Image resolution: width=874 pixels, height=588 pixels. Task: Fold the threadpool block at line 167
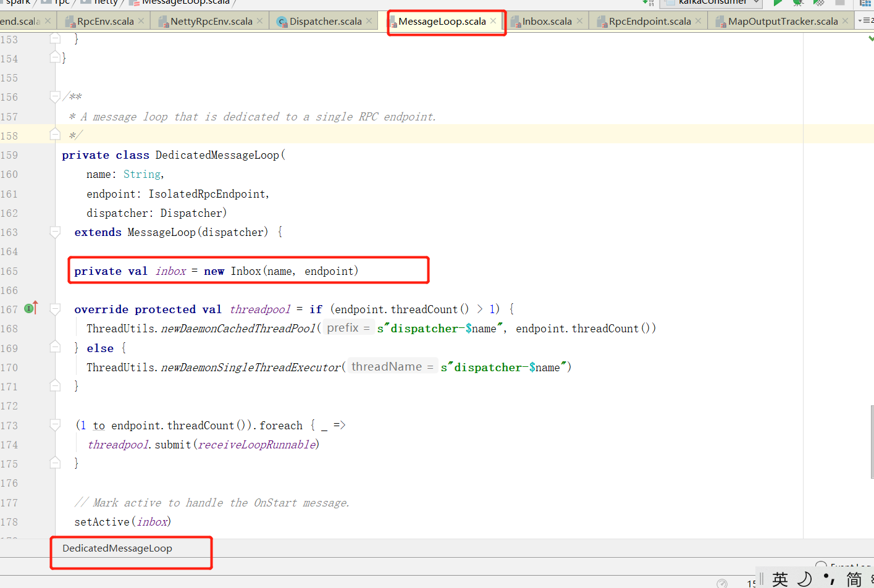[x=55, y=309]
